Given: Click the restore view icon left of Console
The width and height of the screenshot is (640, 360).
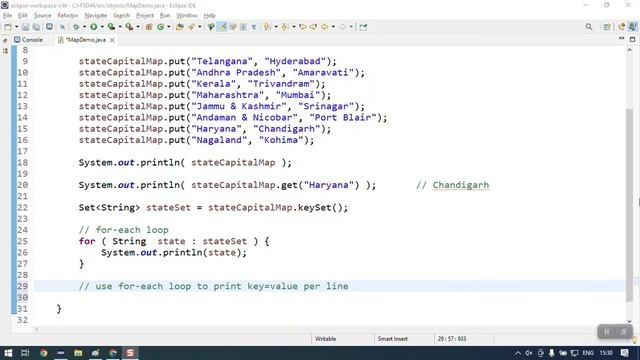Looking at the screenshot, I should point(5,40).
